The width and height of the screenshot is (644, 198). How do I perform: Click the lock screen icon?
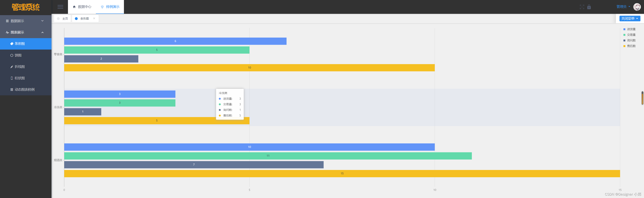(x=589, y=7)
